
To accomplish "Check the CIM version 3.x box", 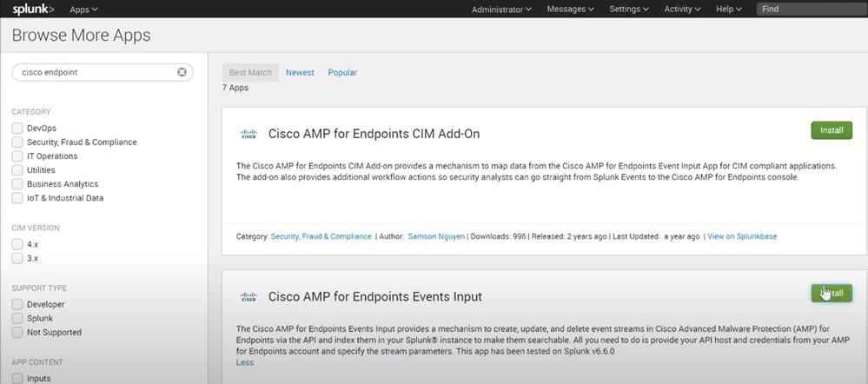I will coord(17,258).
